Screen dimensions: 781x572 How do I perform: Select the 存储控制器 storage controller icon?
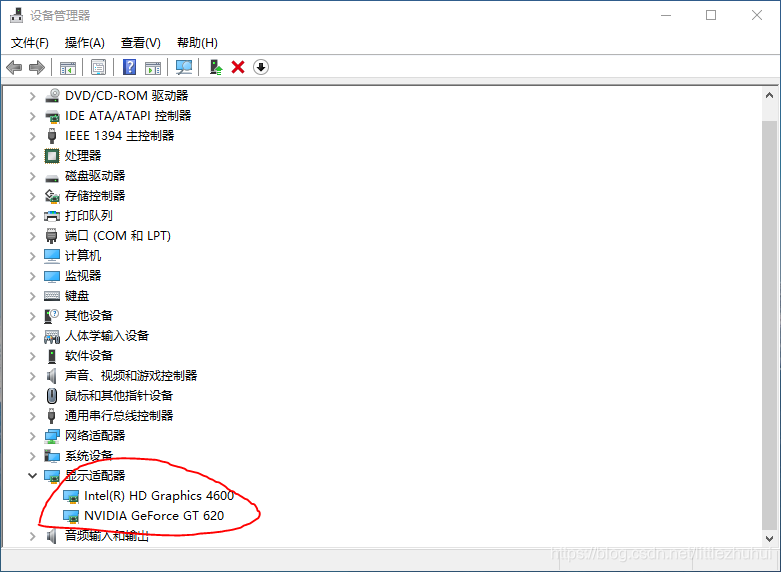(x=52, y=196)
